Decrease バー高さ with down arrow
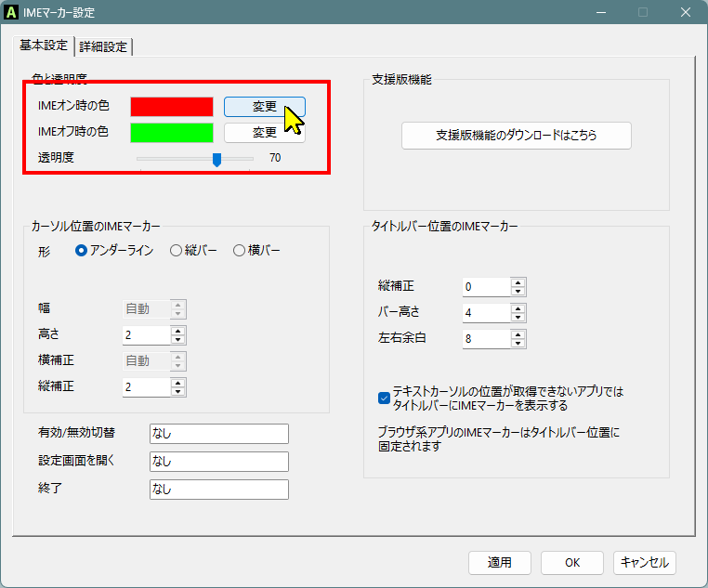708x588 pixels. (518, 318)
